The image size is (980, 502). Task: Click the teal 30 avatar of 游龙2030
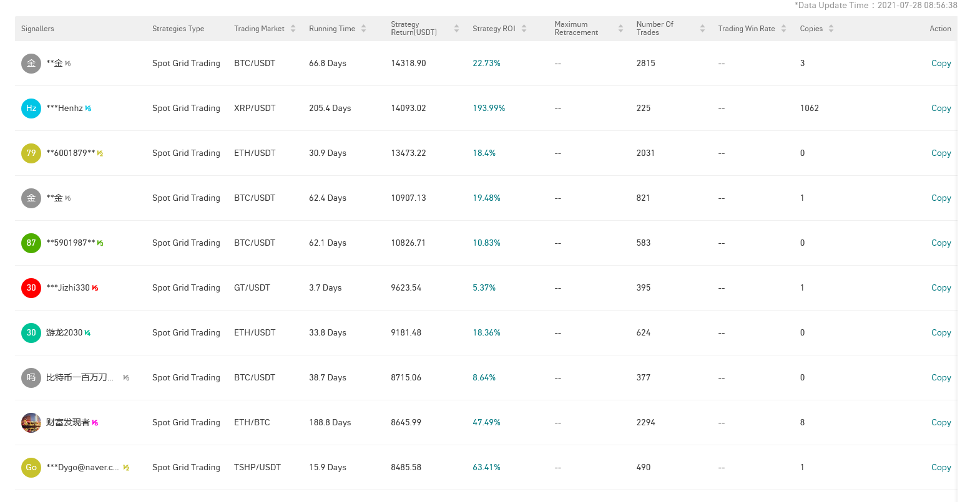point(31,333)
